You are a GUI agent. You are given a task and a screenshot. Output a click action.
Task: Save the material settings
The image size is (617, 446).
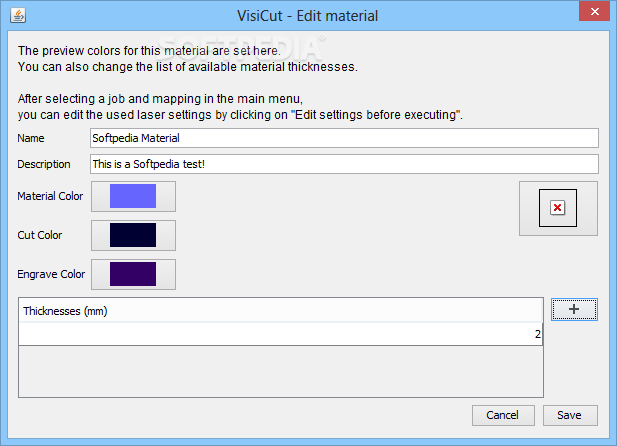(x=570, y=415)
